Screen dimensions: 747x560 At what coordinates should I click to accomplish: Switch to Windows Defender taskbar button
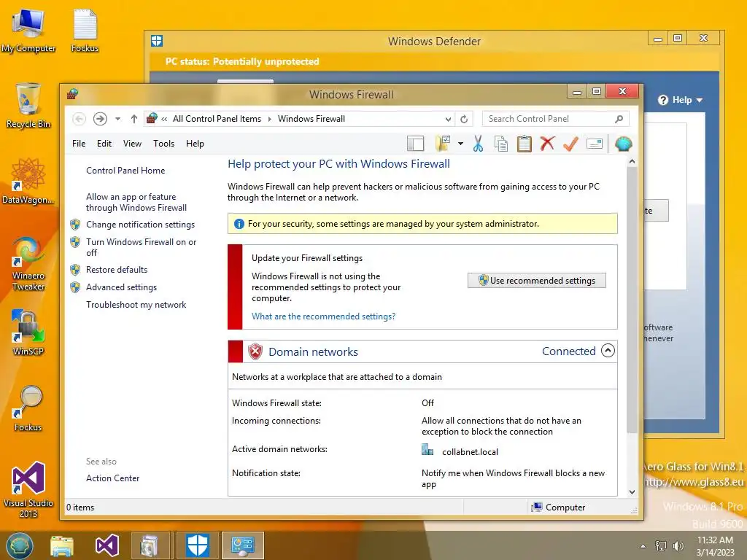point(197,545)
